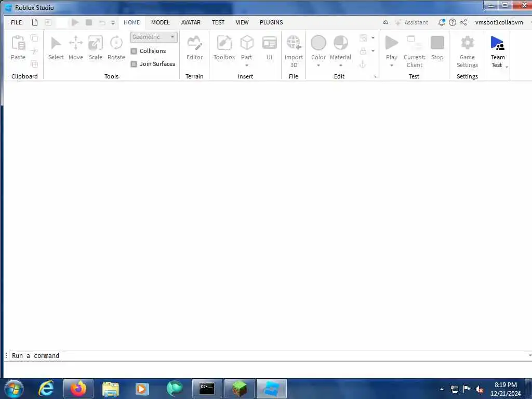532x399 pixels.
Task: Open the Windows Start menu
Action: pos(14,389)
